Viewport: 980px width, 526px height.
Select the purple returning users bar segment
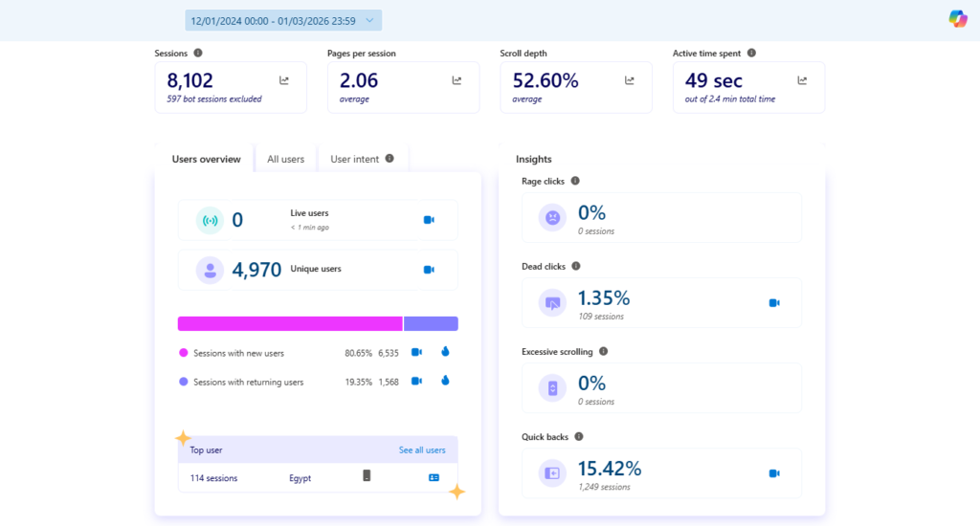[432, 323]
